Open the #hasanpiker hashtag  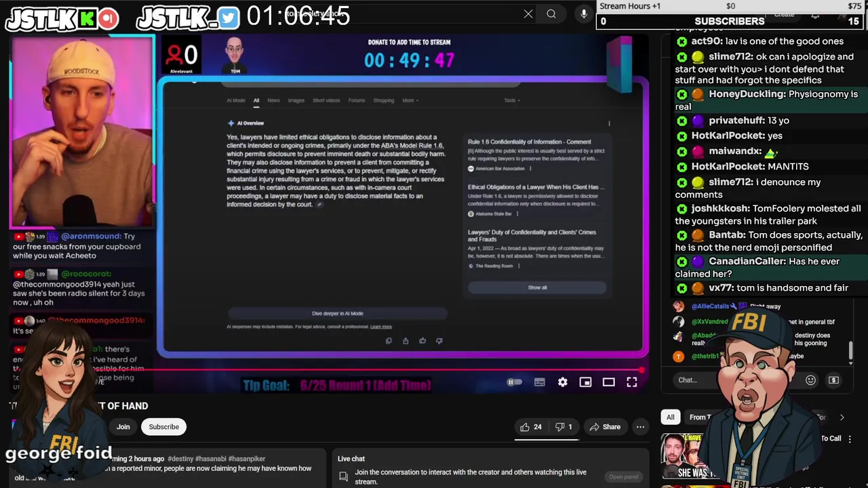pyautogui.click(x=247, y=459)
